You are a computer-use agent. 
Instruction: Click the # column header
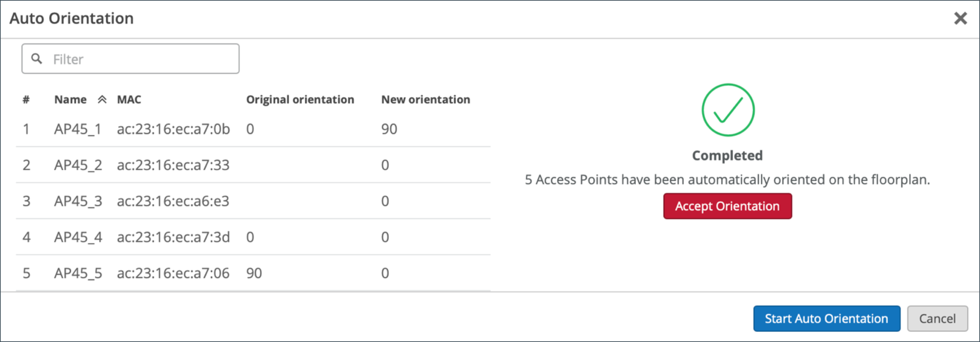pos(26,99)
